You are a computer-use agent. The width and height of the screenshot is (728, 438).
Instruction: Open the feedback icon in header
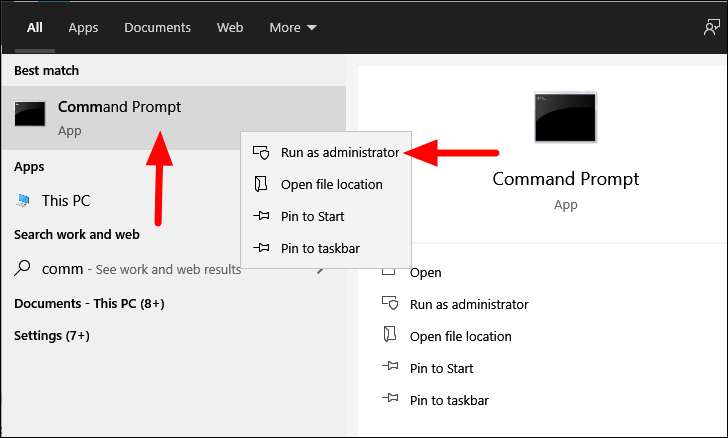(711, 27)
